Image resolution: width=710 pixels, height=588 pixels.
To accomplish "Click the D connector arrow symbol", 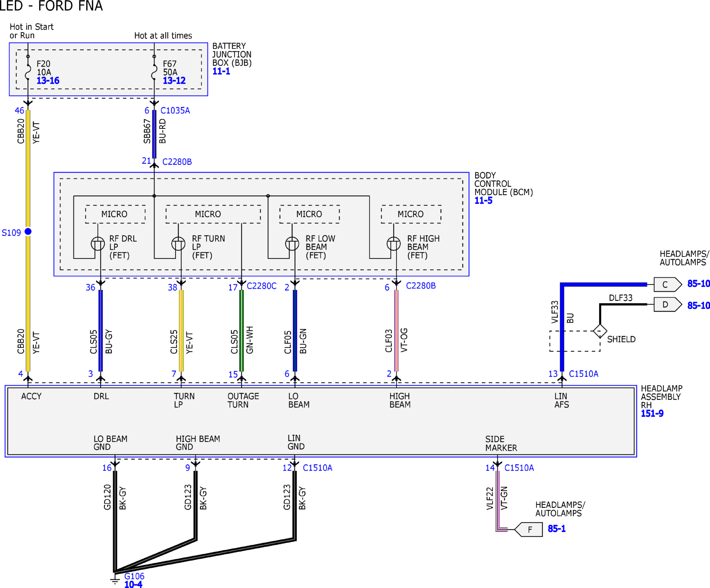I will click(668, 305).
